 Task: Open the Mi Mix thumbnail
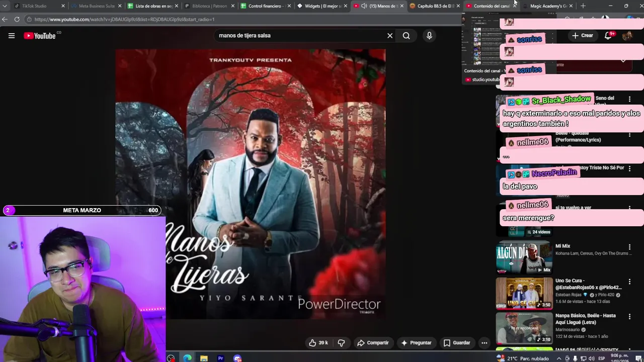(524, 257)
